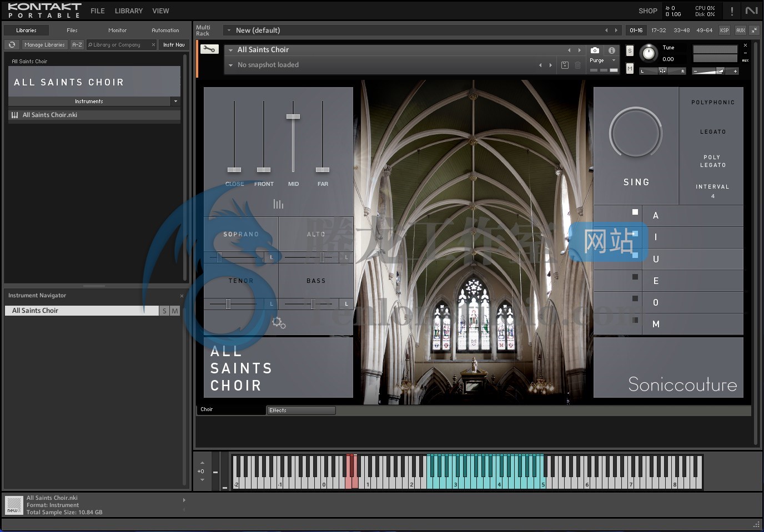Image resolution: width=764 pixels, height=532 pixels.
Task: Clear the library search field
Action: point(153,45)
